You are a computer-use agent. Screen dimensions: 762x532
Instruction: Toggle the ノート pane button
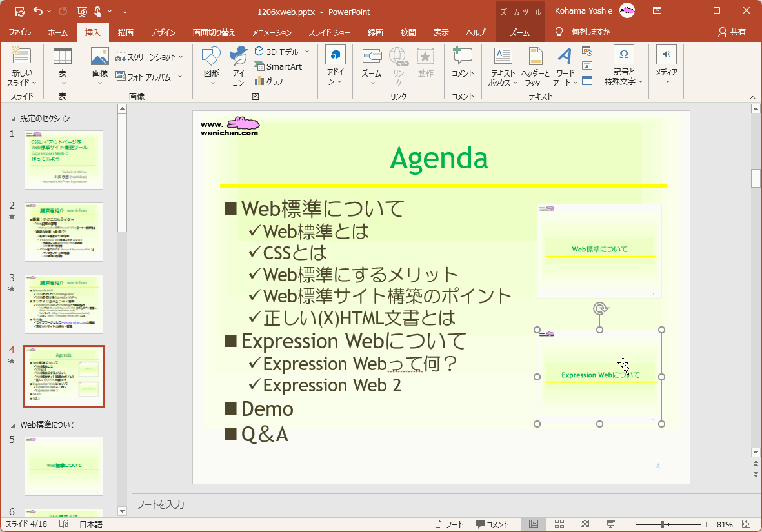pyautogui.click(x=450, y=524)
